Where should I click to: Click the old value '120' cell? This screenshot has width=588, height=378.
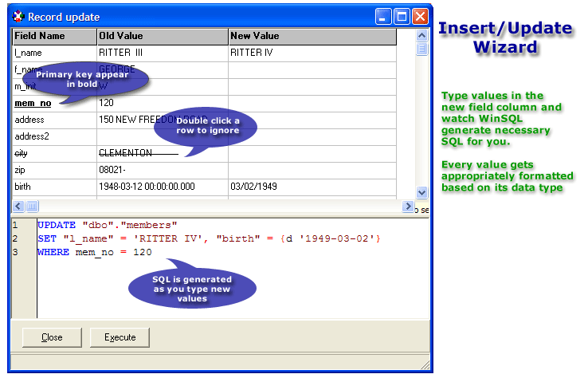coord(163,103)
